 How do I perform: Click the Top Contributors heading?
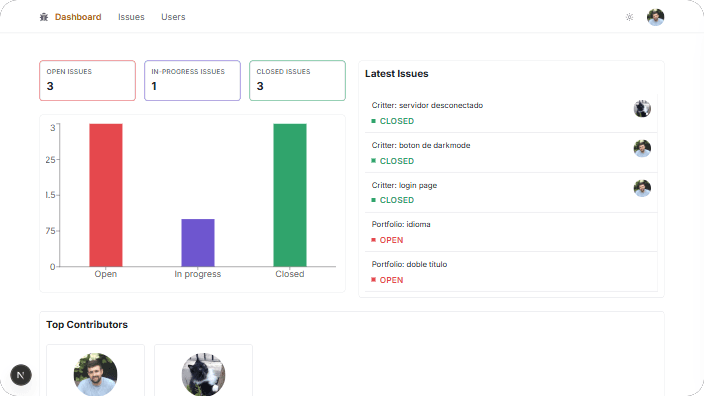[x=87, y=325]
